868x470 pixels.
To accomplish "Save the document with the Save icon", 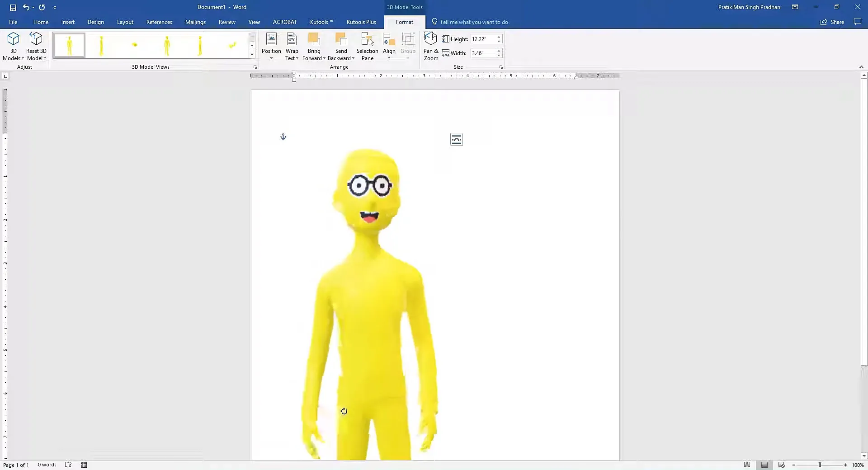I will pos(13,7).
